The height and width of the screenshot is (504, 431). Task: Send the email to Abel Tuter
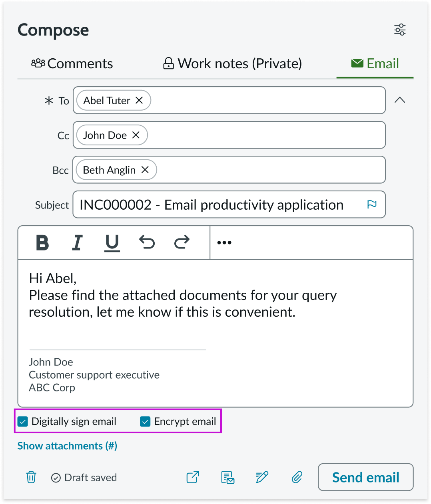[365, 477]
